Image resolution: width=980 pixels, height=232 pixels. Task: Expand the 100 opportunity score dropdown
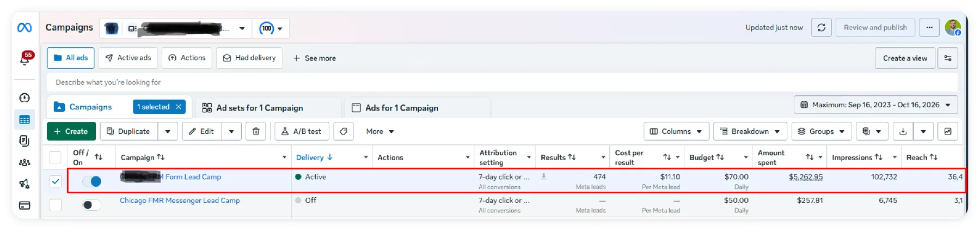coord(271,28)
